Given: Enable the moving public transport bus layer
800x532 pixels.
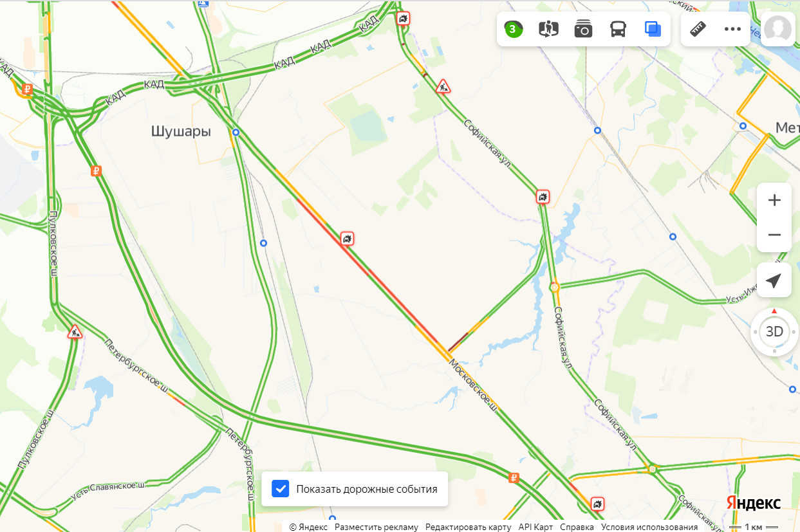Looking at the screenshot, I should pos(618,29).
